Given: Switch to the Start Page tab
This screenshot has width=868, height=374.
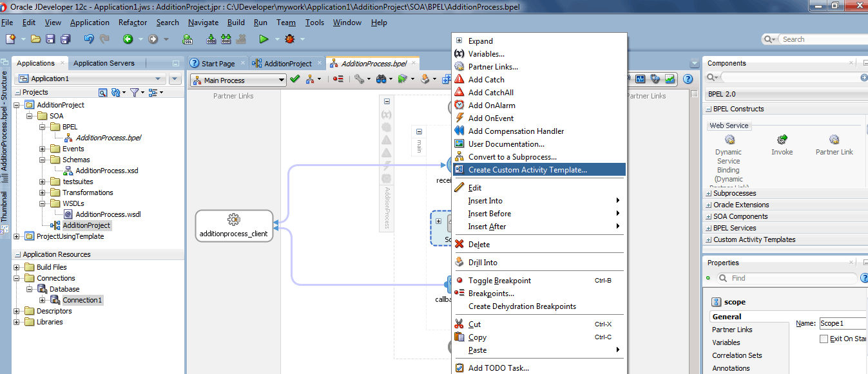Looking at the screenshot, I should 217,63.
